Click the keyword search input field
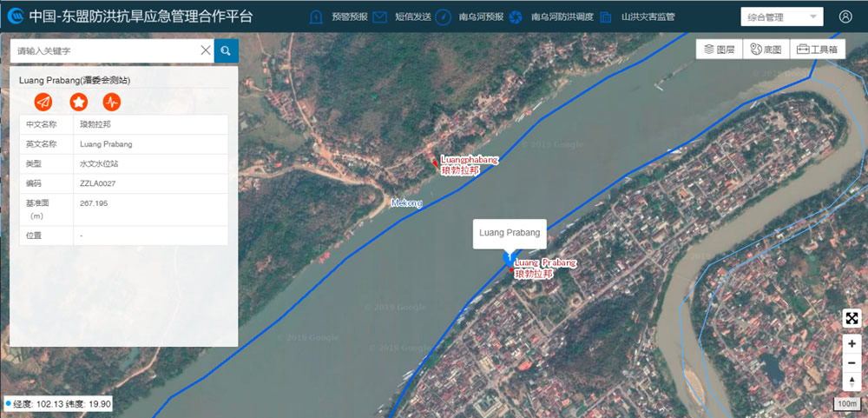868x418 pixels. [x=104, y=50]
